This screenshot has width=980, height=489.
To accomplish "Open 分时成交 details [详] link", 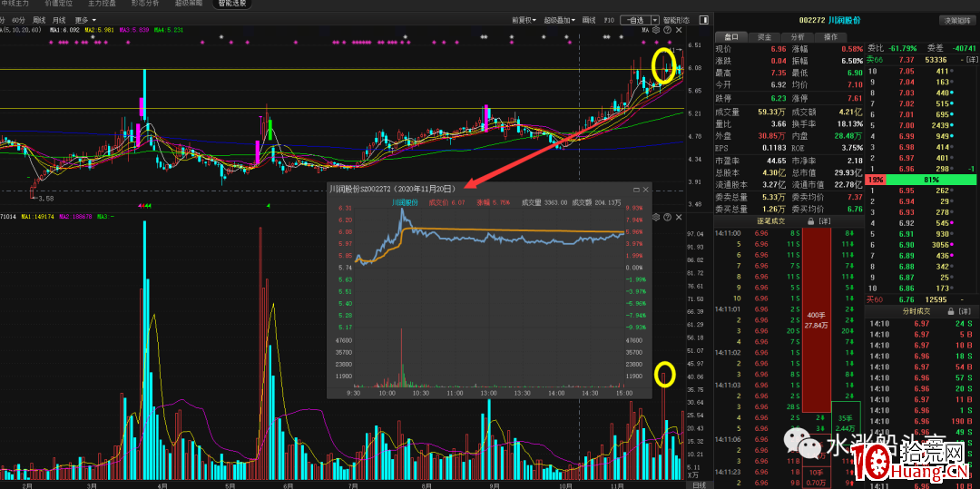I will click(x=965, y=310).
